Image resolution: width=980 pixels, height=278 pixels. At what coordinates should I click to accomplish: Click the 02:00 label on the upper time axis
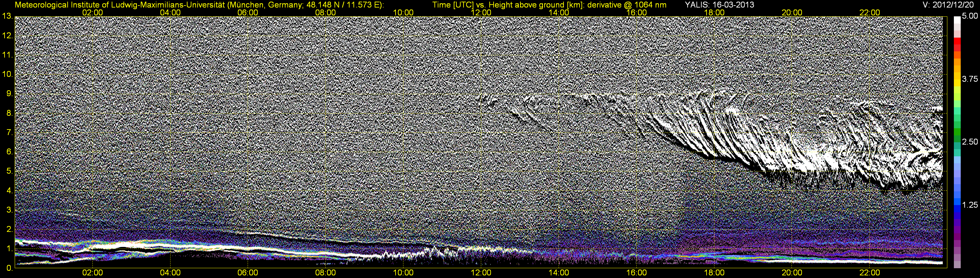(x=92, y=12)
